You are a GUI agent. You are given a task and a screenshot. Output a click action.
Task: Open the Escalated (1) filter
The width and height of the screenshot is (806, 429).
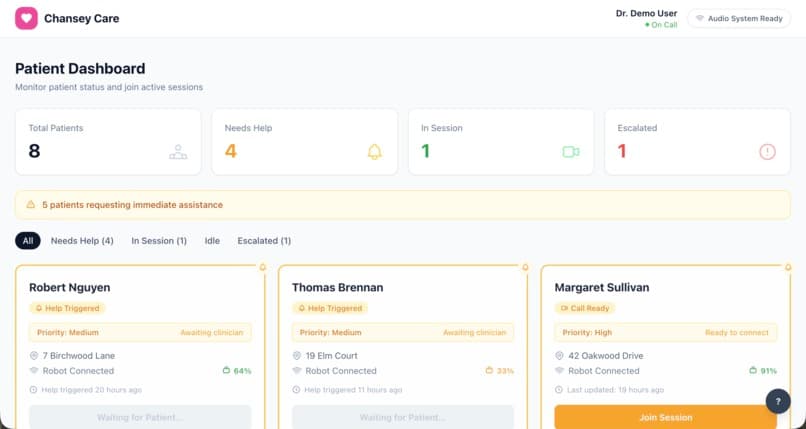(264, 240)
